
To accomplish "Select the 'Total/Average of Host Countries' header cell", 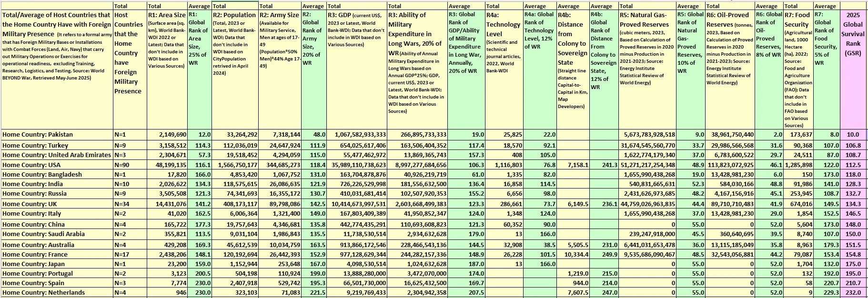I will [x=57, y=69].
